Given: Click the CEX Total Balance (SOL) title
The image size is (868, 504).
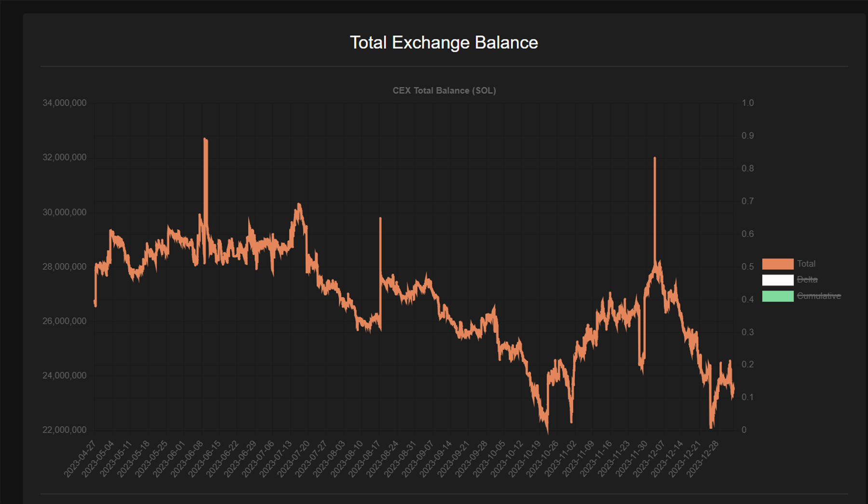Looking at the screenshot, I should [444, 91].
